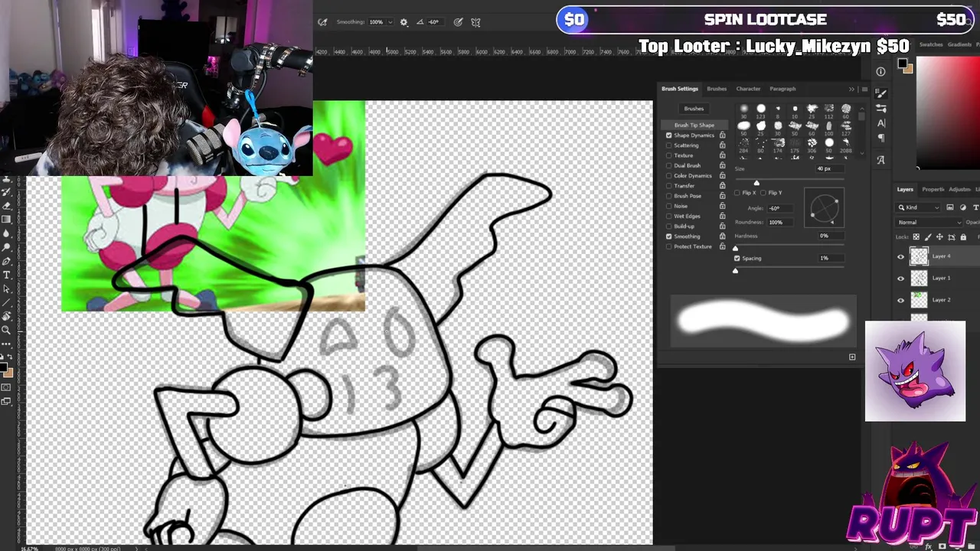Enable Scattering checkbox

(668, 145)
